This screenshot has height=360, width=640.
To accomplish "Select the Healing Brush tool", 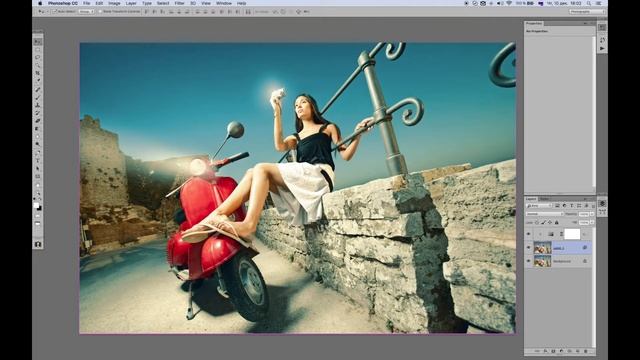I will click(x=38, y=89).
